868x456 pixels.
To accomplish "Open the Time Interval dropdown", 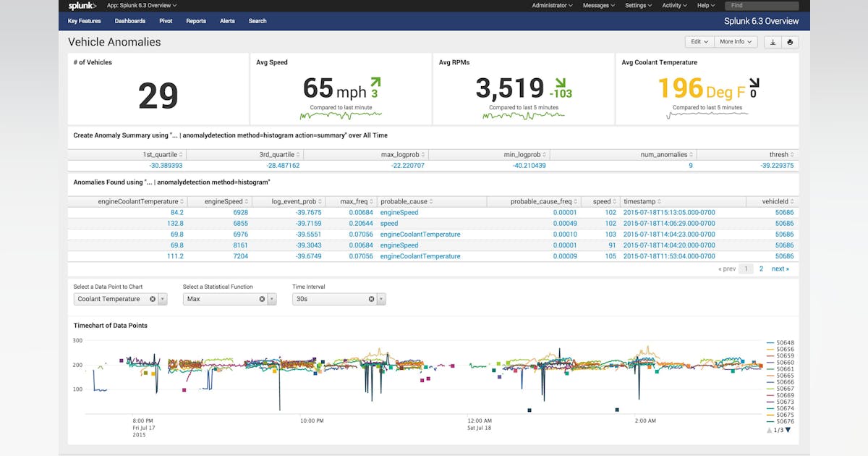I will tap(381, 298).
